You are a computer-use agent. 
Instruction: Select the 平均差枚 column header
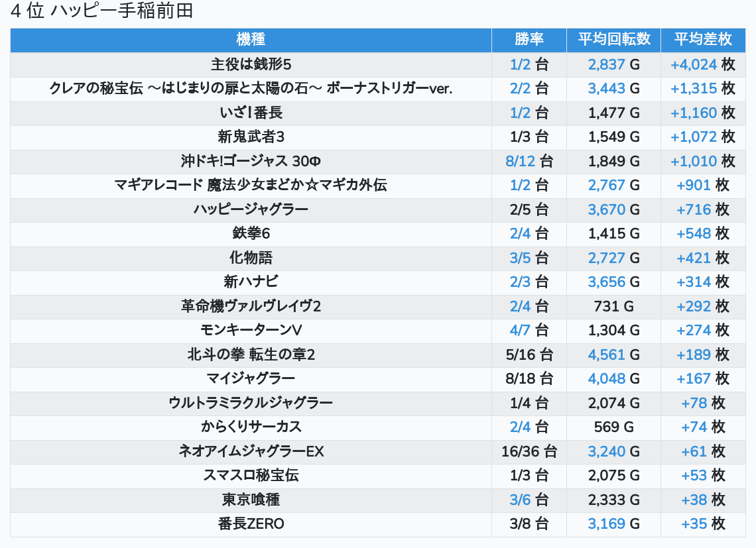[702, 39]
